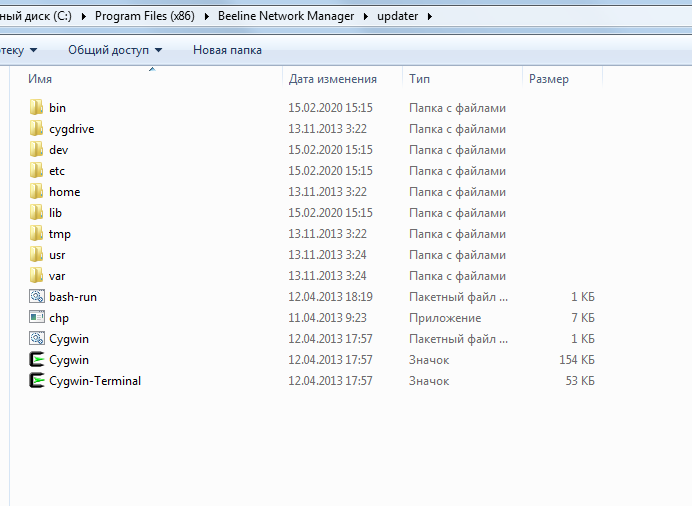Image resolution: width=692 pixels, height=506 pixels.
Task: Select the file name var
Action: point(57,276)
